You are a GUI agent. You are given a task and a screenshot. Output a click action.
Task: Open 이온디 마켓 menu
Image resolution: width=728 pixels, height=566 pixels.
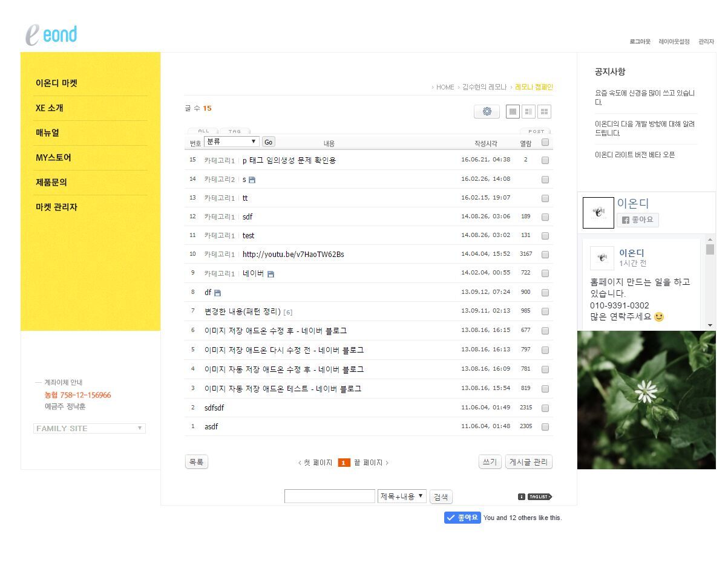point(56,83)
